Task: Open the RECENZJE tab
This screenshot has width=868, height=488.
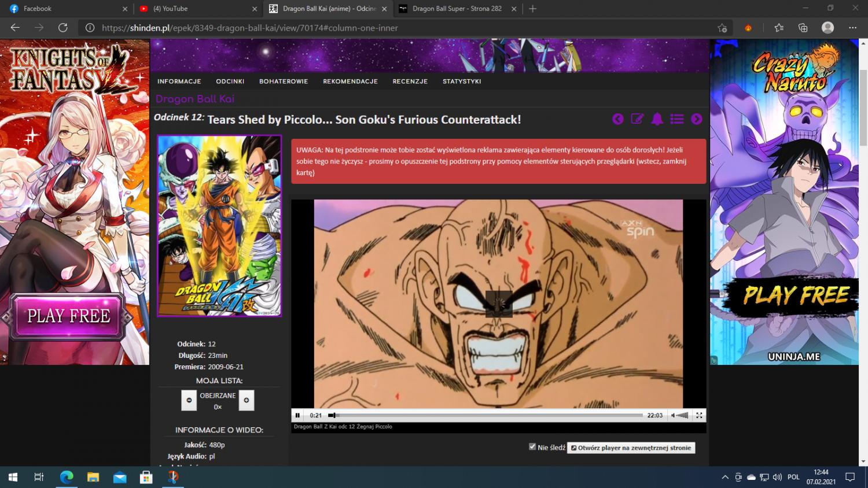Action: (410, 82)
